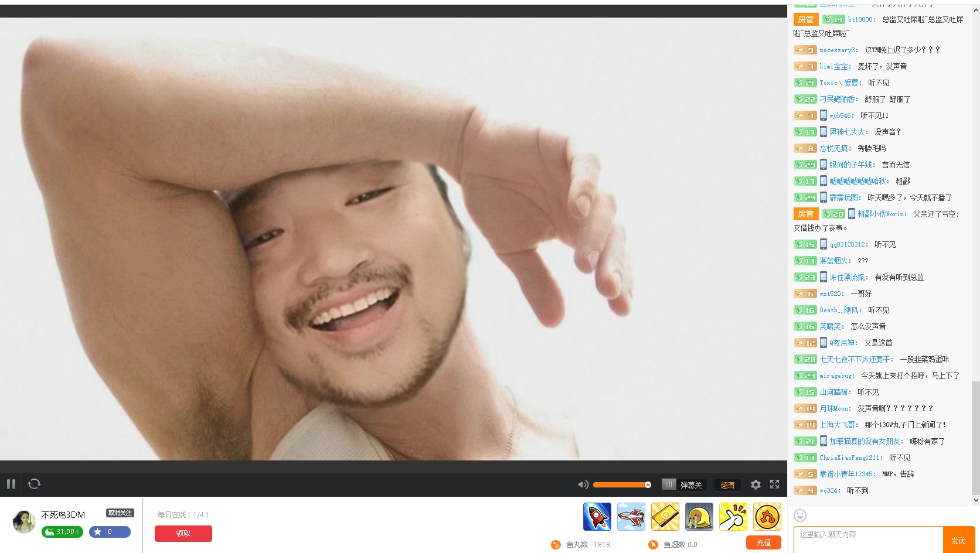Click the phone icon beside 银河的子午线
980x553 pixels.
point(824,165)
